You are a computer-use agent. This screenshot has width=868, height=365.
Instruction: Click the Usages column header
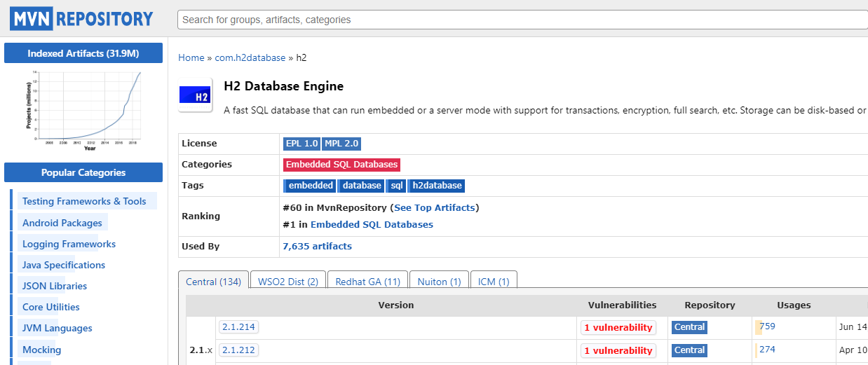794,305
